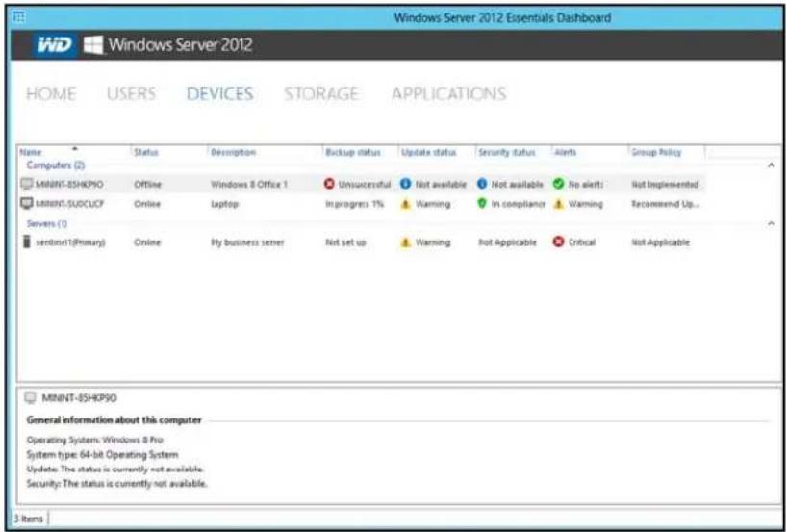Click the 3 Items status bar entry

29,519
